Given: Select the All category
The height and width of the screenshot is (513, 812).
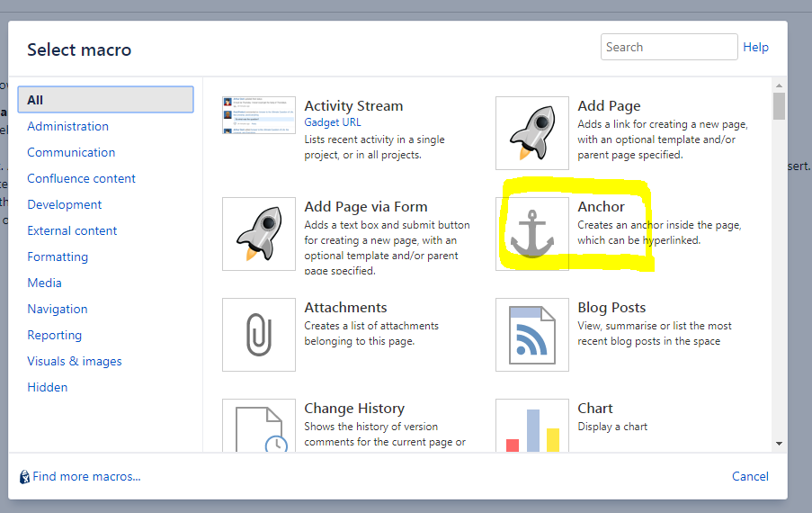Looking at the screenshot, I should (x=105, y=100).
